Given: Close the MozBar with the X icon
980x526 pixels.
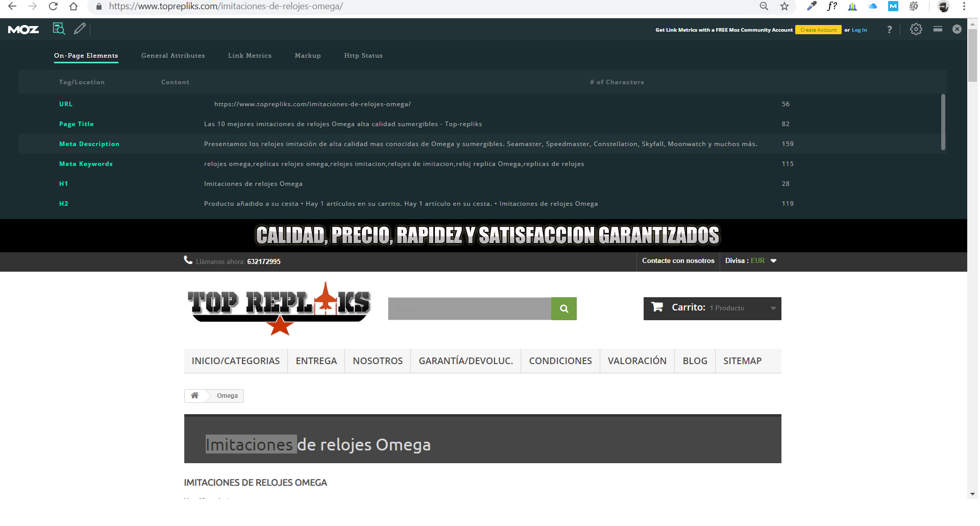Looking at the screenshot, I should (957, 29).
